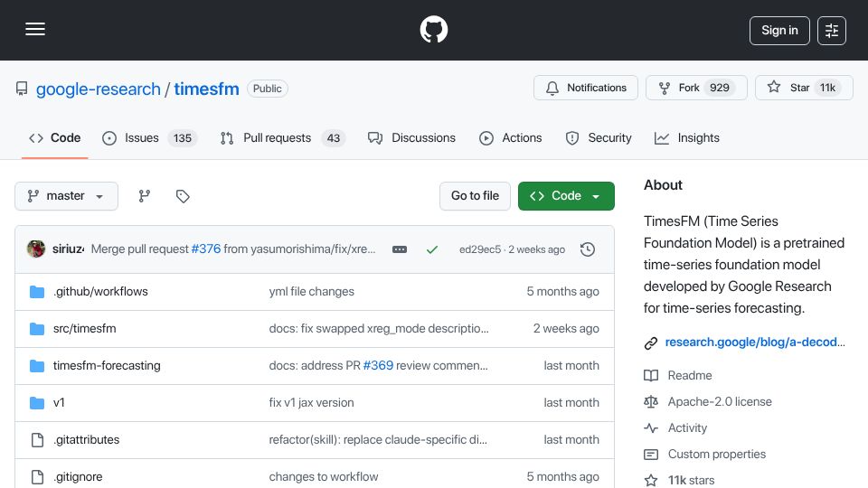View branches via branch icon
The image size is (868, 488).
[145, 196]
